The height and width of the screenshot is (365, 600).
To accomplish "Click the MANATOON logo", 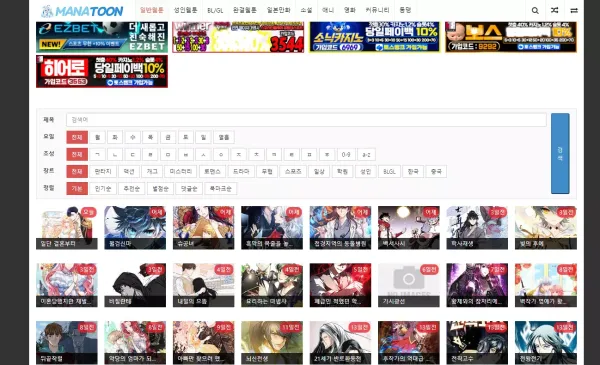I will point(82,11).
